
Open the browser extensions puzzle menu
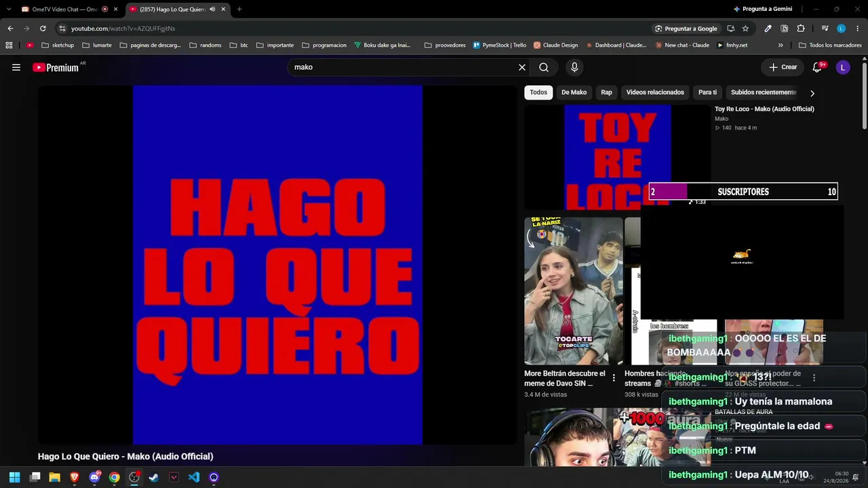pyautogui.click(x=801, y=28)
